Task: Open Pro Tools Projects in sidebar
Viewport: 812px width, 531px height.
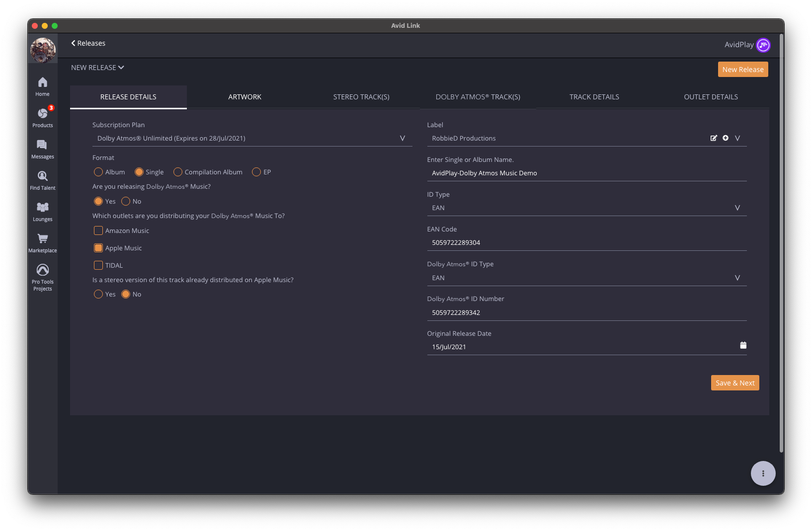Action: click(x=43, y=277)
